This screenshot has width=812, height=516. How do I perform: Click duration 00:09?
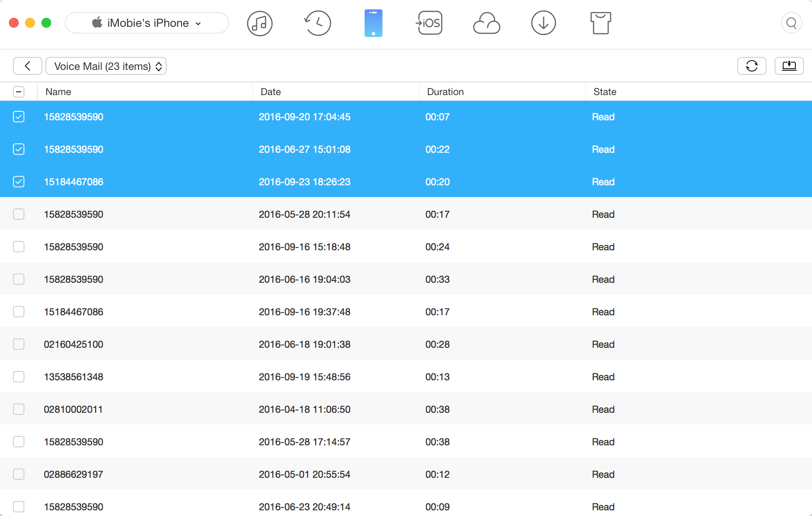coord(437,507)
